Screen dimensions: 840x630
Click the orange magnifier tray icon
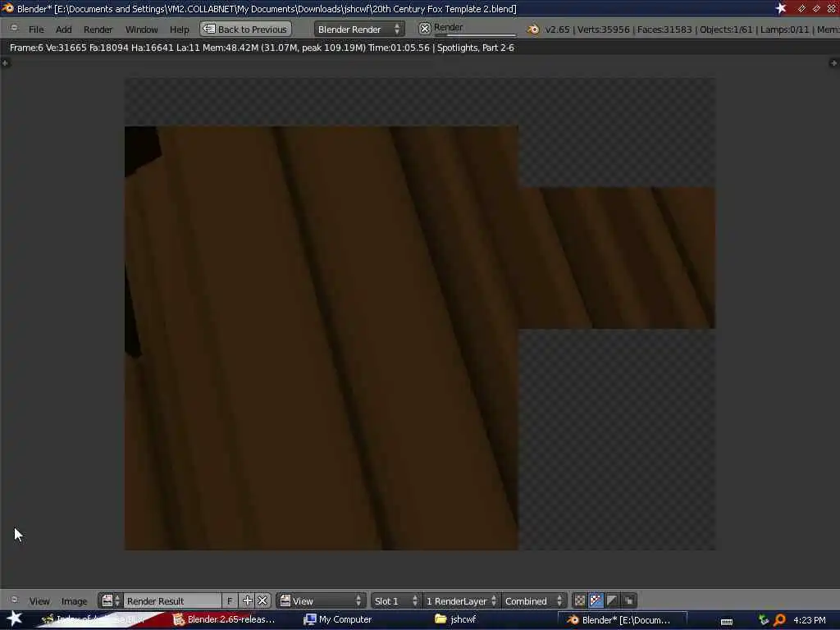click(779, 620)
